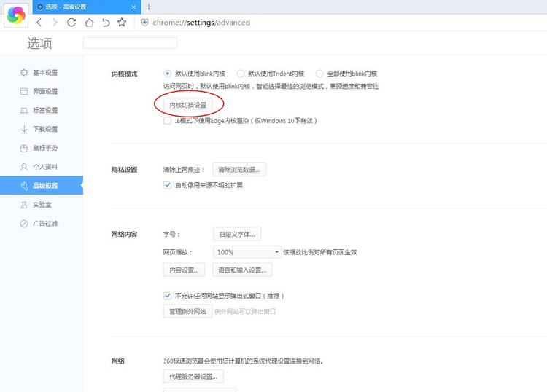Reload the page with the refresh icon

[71, 23]
